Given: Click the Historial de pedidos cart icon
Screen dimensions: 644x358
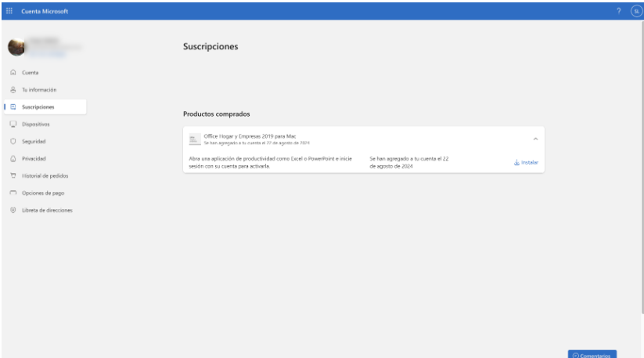Looking at the screenshot, I should pyautogui.click(x=13, y=175).
